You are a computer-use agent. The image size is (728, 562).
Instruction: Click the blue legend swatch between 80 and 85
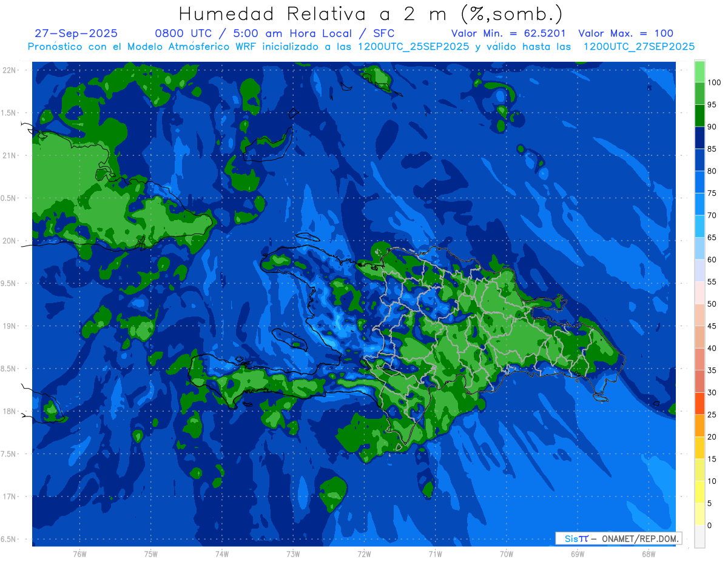[x=699, y=160]
